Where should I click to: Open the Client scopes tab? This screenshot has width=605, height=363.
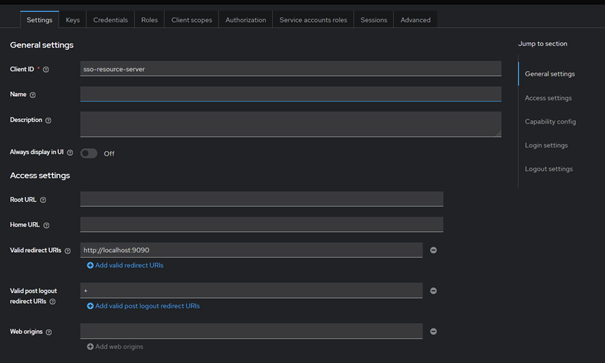(192, 20)
